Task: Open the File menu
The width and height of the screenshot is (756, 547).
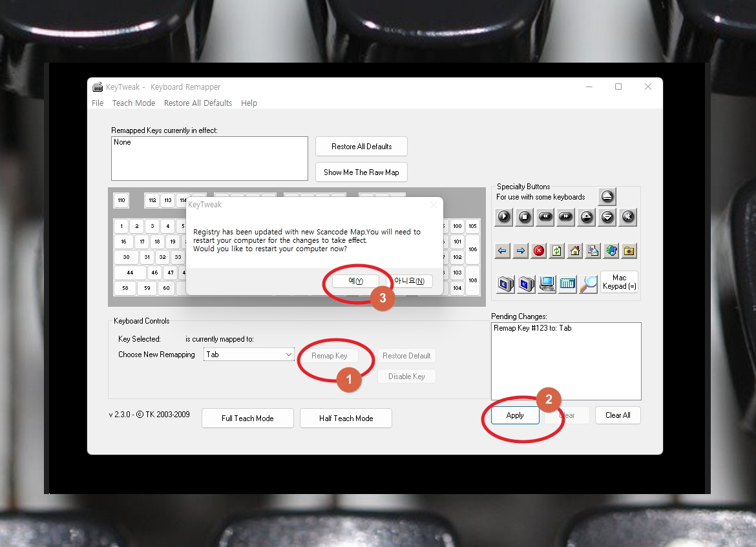Action: (98, 103)
